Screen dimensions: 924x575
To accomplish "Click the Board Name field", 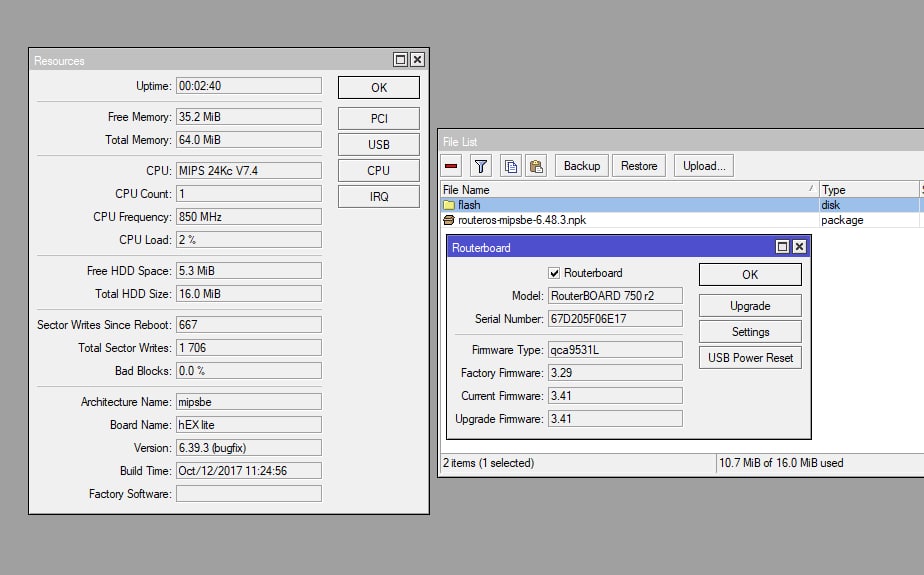I will coord(249,425).
